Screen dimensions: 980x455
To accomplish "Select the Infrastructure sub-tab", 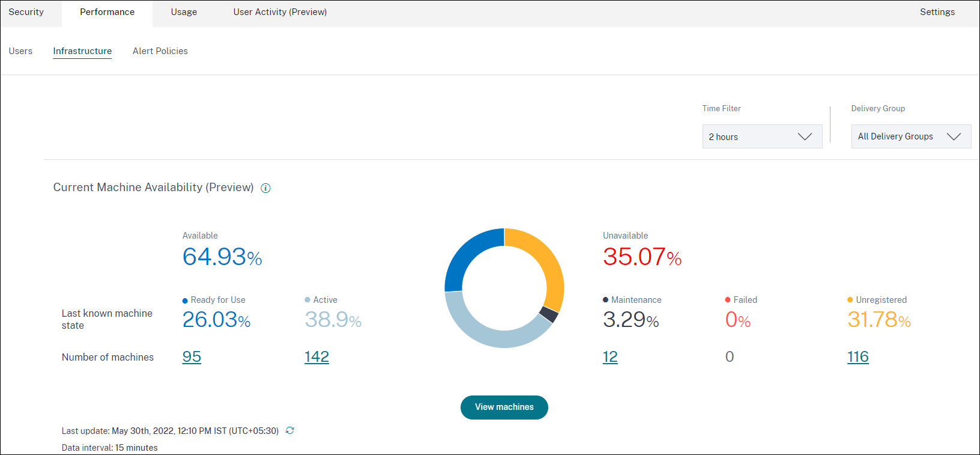I will [x=82, y=51].
